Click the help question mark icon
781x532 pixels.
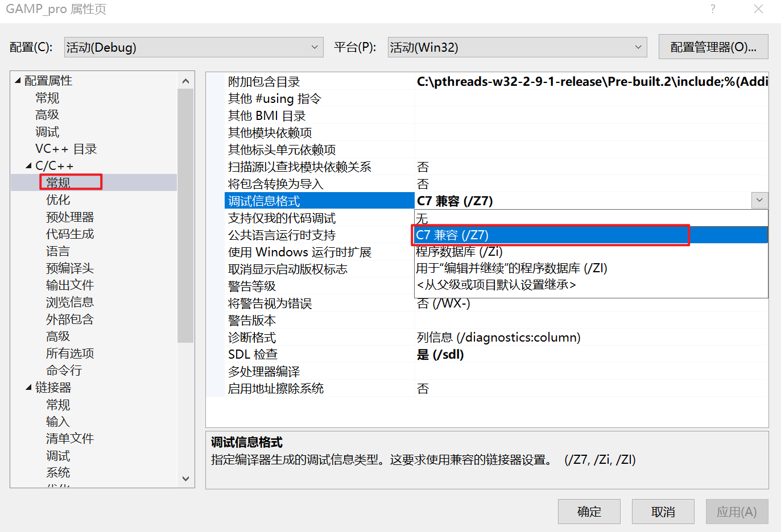click(x=713, y=9)
